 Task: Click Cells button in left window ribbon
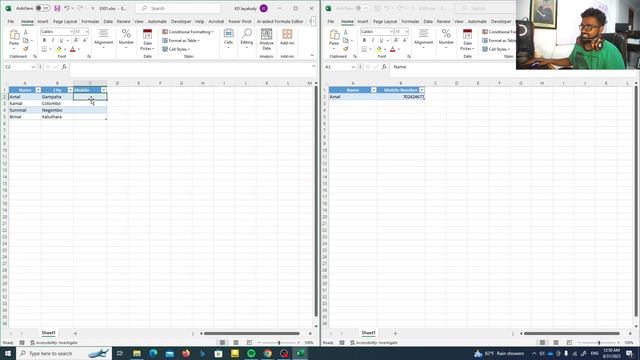pos(229,38)
